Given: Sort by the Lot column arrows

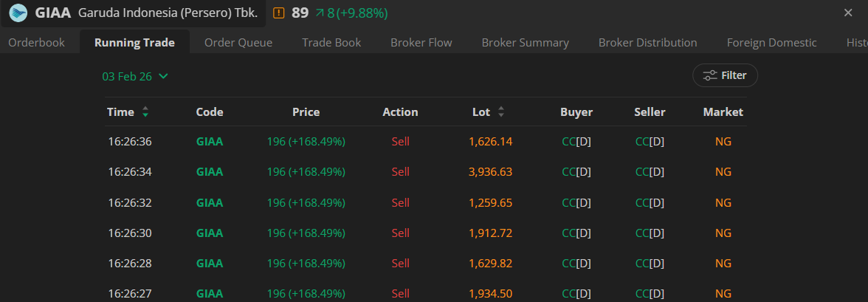Looking at the screenshot, I should click(501, 112).
